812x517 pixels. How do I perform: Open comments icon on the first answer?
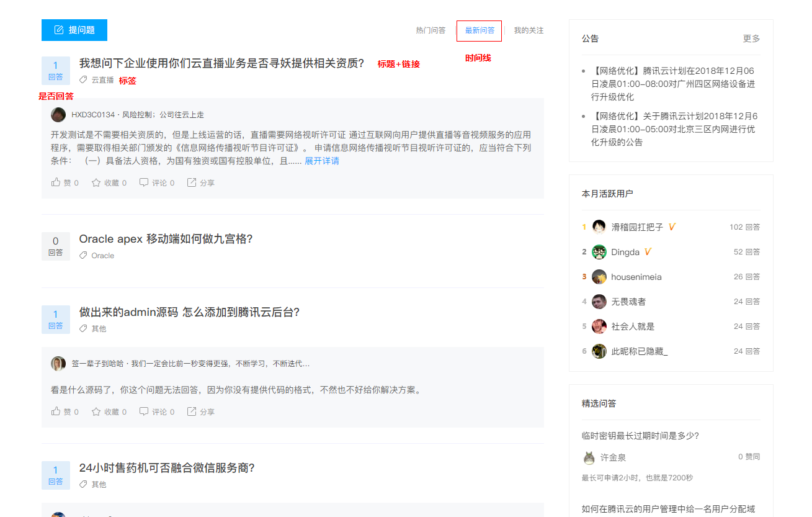[144, 182]
